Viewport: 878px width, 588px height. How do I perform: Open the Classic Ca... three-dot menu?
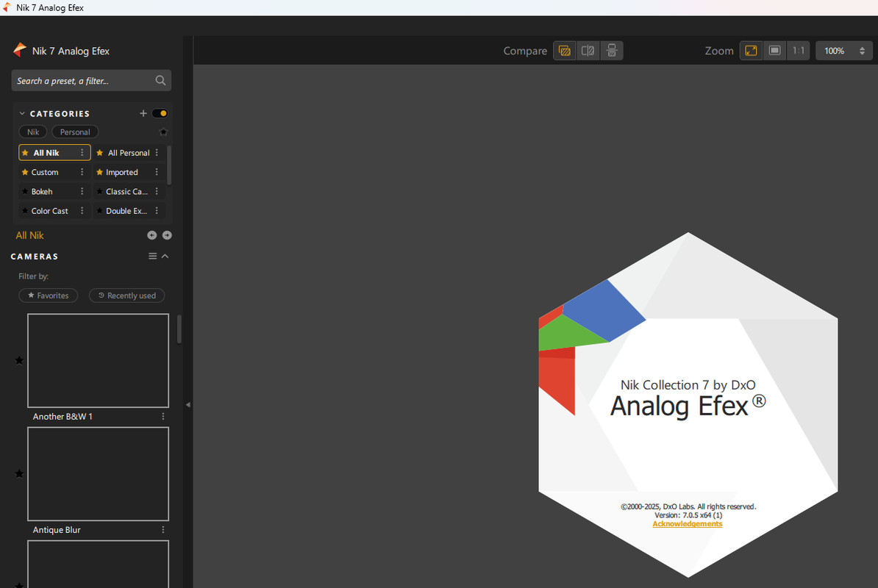pyautogui.click(x=157, y=191)
